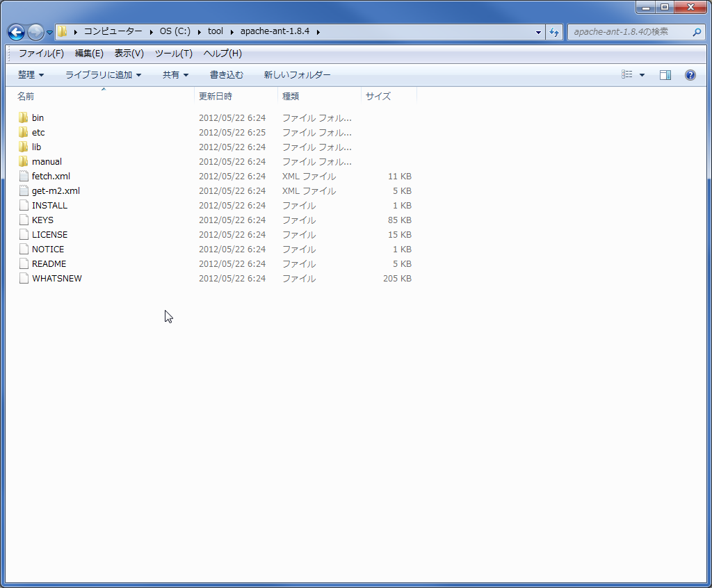Click the 書き込む button
The image size is (712, 588).
click(227, 74)
